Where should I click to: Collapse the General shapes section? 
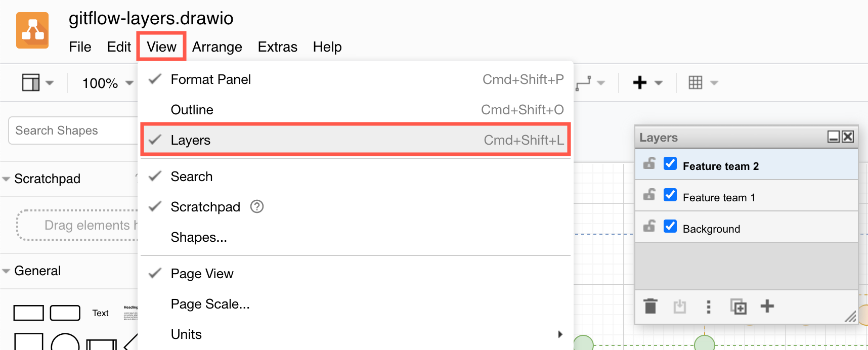pos(6,271)
